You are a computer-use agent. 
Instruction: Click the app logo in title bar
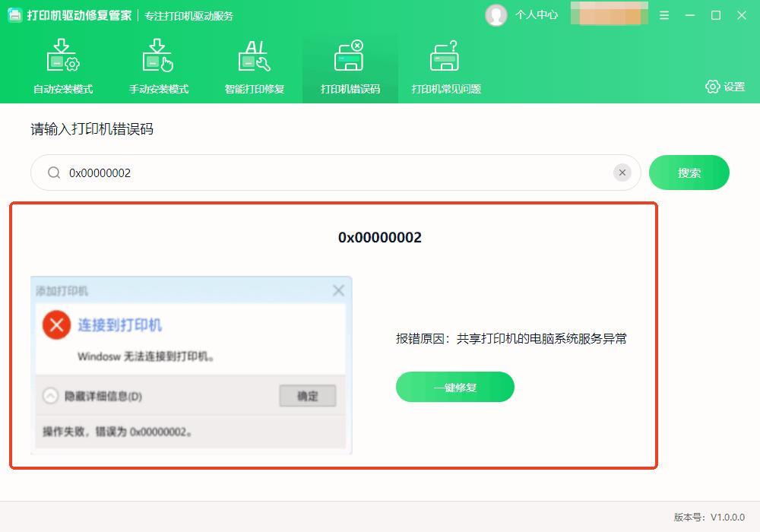15,15
